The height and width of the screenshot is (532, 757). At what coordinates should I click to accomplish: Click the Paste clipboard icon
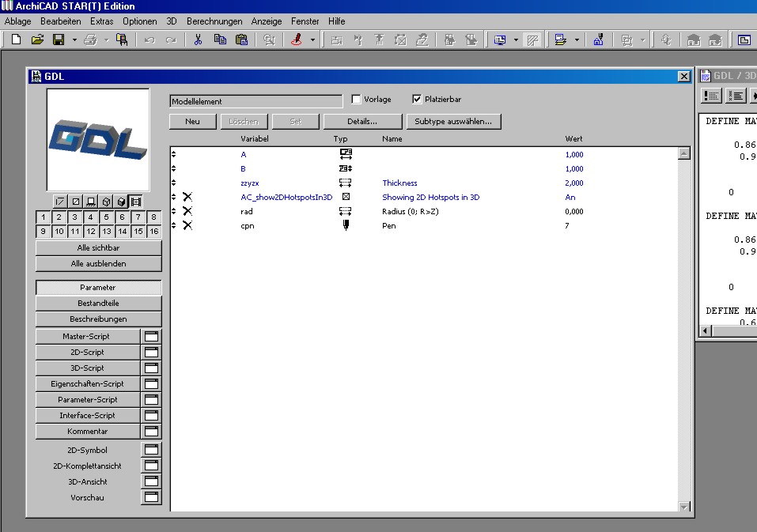pyautogui.click(x=241, y=40)
